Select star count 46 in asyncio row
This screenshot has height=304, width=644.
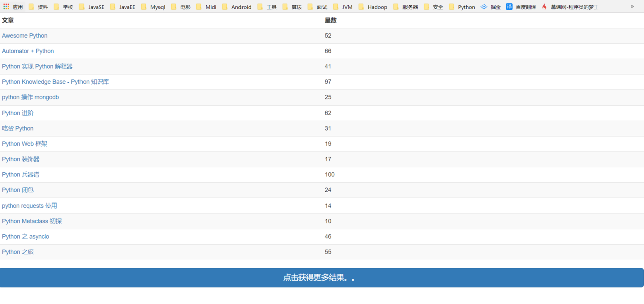click(x=328, y=237)
